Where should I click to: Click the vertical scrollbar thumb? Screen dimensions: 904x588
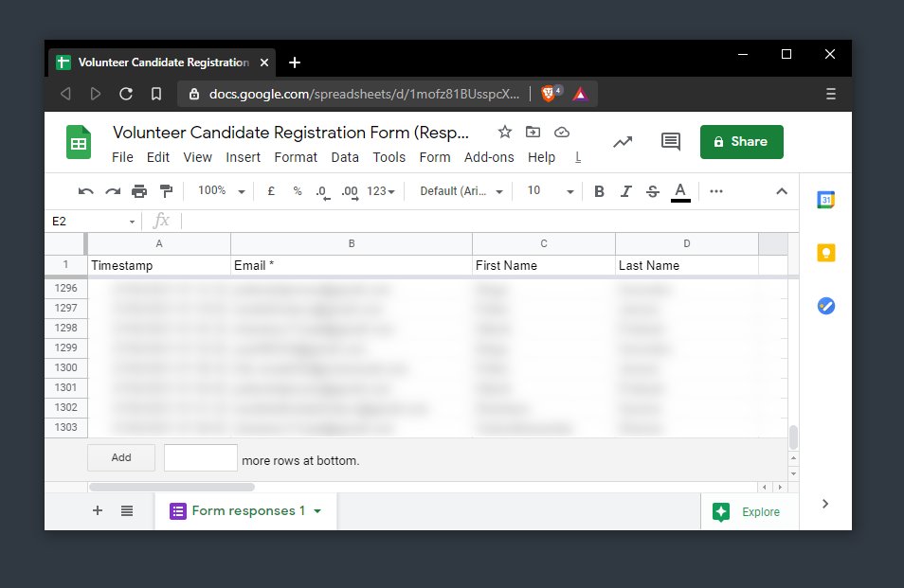[793, 437]
